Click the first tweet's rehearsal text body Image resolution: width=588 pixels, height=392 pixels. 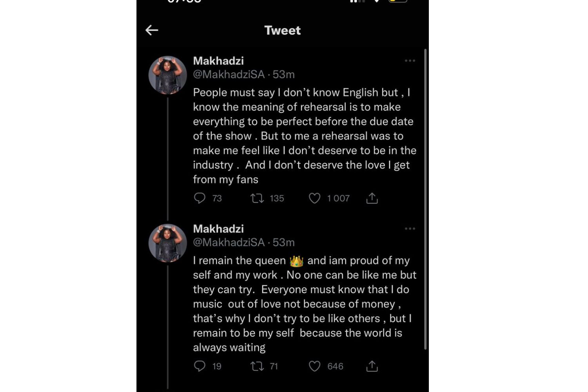(x=304, y=136)
